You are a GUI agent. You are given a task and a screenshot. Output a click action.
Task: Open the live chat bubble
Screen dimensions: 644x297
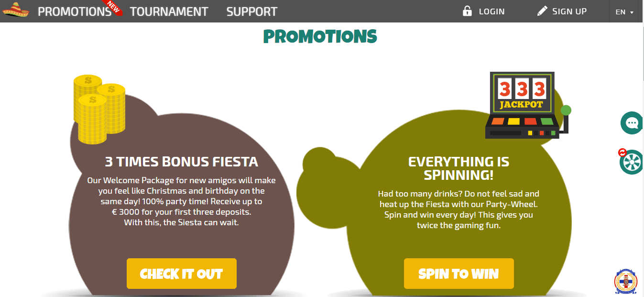[632, 123]
